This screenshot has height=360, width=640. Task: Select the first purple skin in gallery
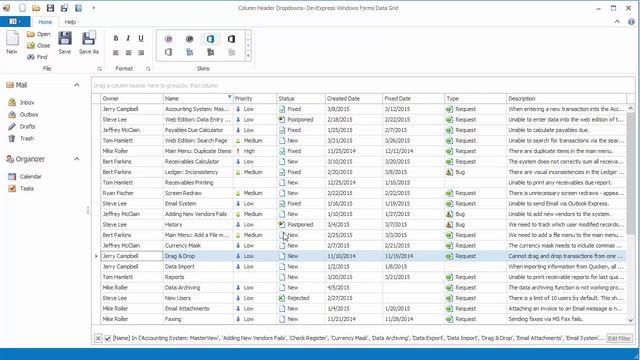tap(169, 39)
